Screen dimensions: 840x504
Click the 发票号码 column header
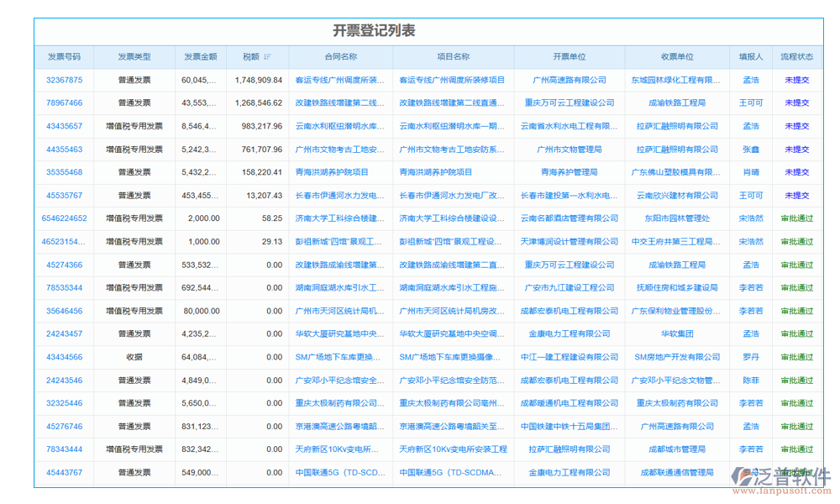(64, 57)
